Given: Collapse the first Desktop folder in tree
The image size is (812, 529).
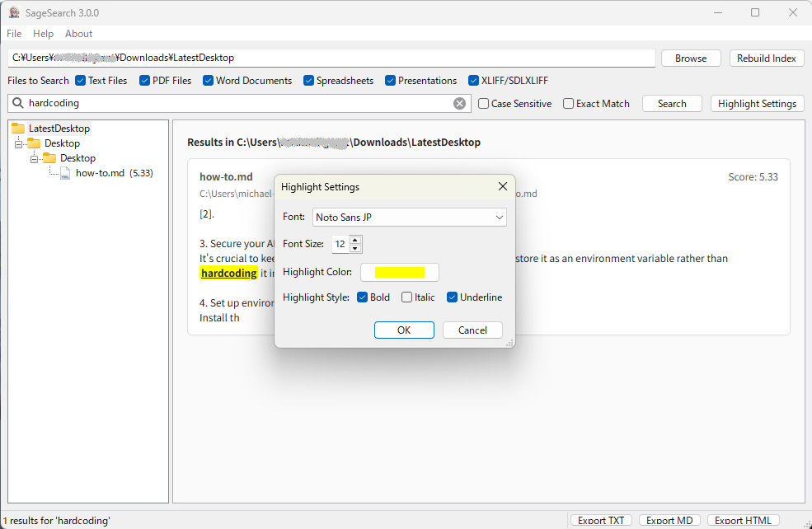Looking at the screenshot, I should (x=19, y=143).
